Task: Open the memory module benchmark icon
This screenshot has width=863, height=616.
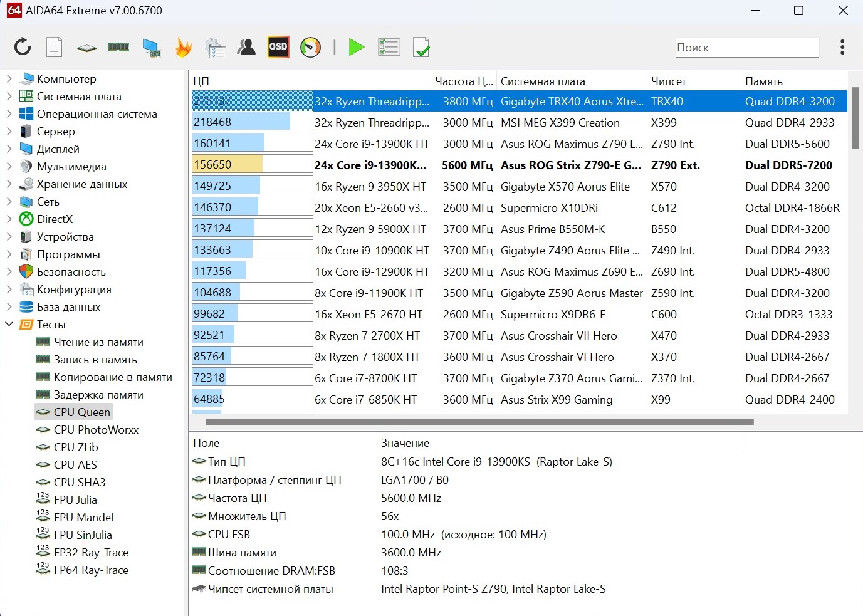Action: click(x=118, y=47)
